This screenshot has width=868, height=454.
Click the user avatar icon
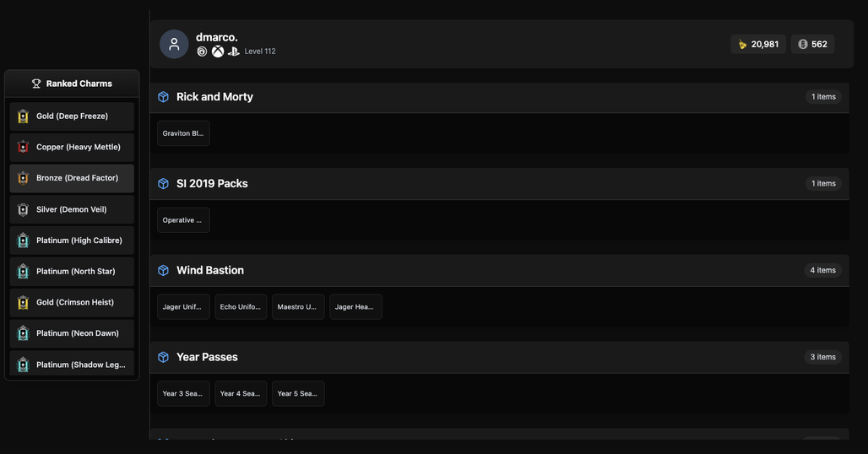coord(174,44)
